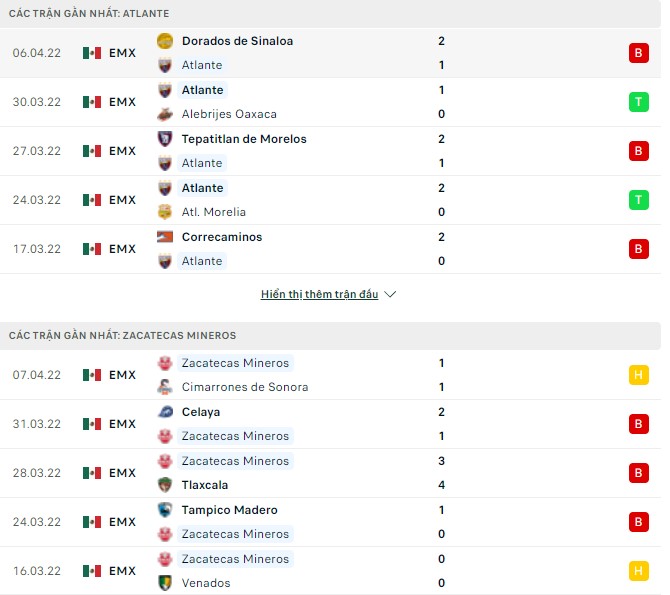Open the Correcaminos team logo
This screenshot has height=595, width=670.
pyautogui.click(x=165, y=237)
